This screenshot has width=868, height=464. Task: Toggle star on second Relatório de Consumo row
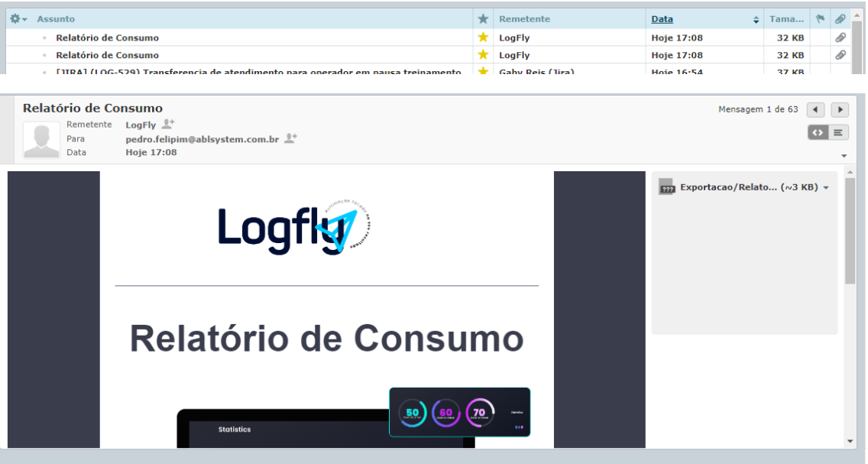click(x=483, y=54)
